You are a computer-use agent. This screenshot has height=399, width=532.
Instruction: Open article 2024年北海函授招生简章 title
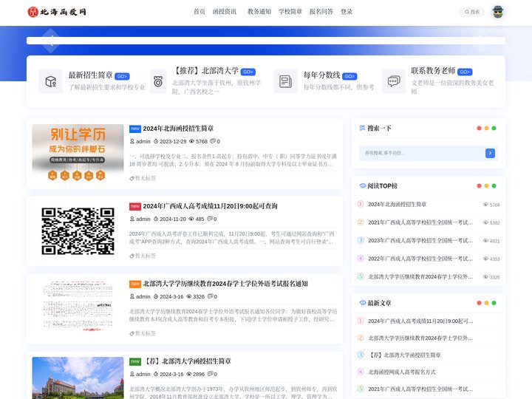[x=178, y=129]
